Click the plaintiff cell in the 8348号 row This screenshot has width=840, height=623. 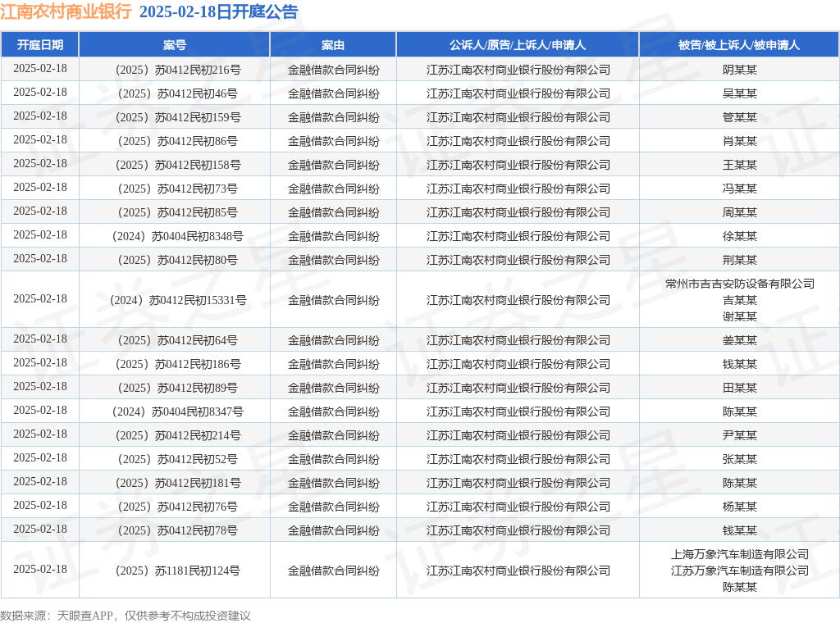click(518, 236)
